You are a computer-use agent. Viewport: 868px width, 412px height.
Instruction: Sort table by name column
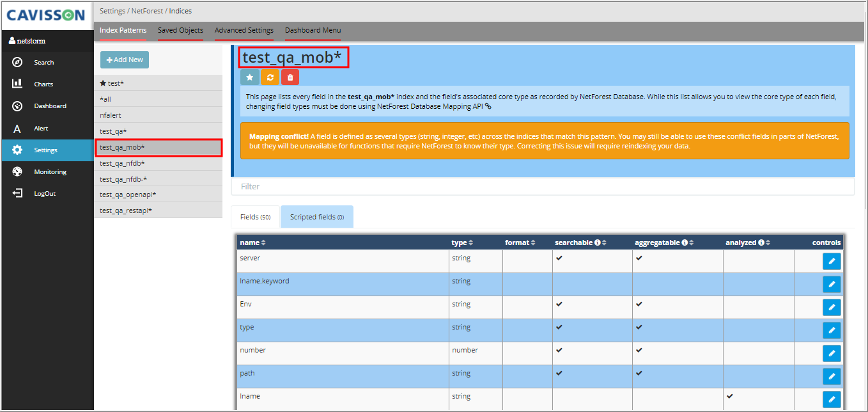pos(252,243)
